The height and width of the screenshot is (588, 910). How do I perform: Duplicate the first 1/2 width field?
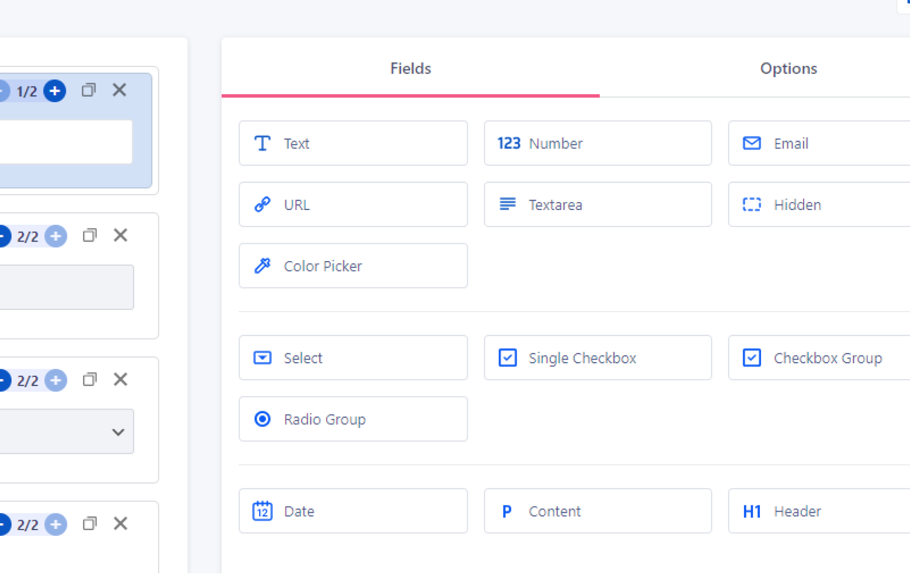click(88, 90)
